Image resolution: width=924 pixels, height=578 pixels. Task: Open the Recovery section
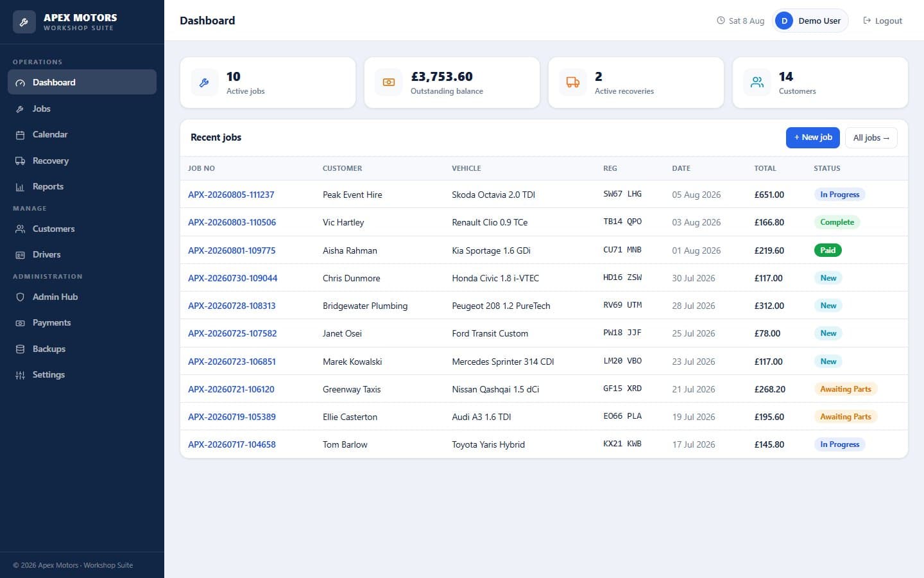(x=82, y=161)
